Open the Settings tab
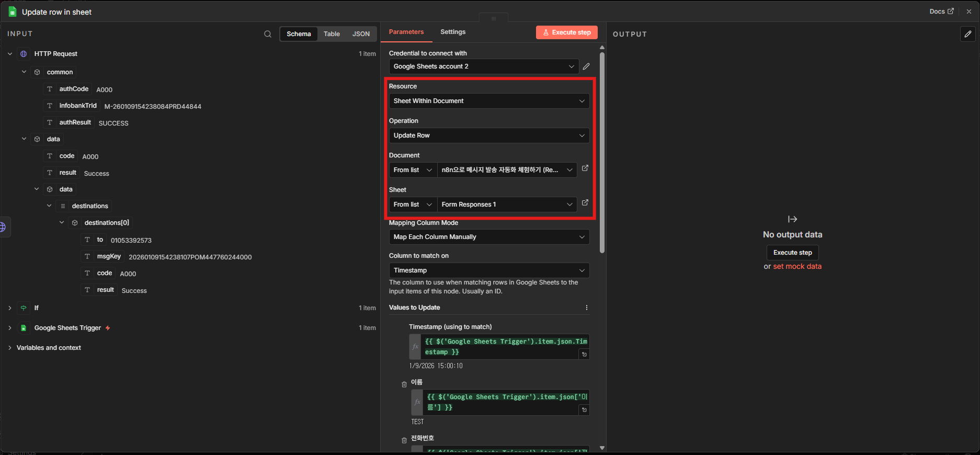The height and width of the screenshot is (455, 980). [453, 32]
